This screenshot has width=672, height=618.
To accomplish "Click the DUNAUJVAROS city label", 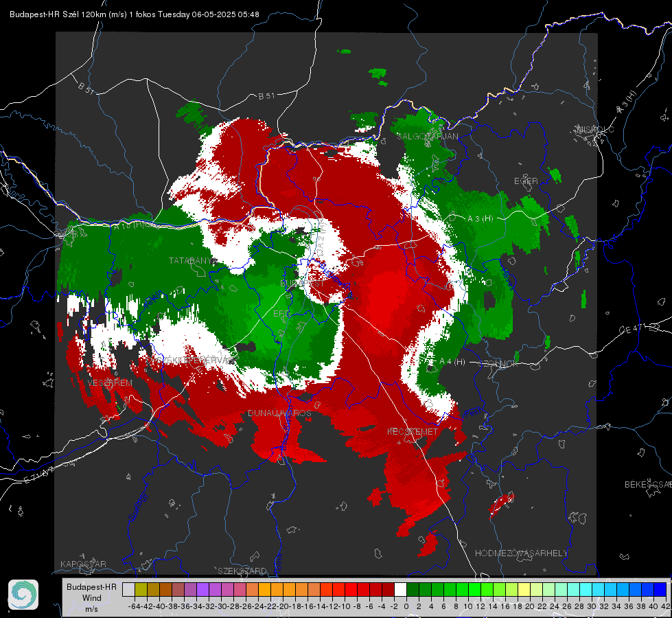I will [279, 413].
